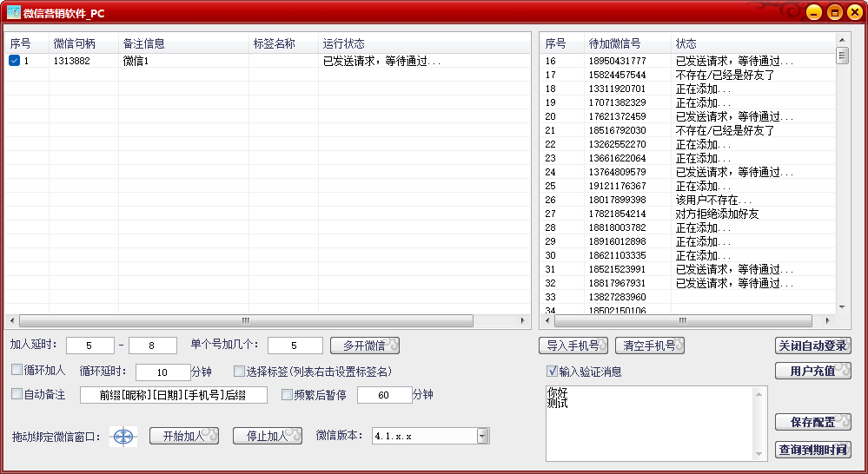868x474 pixels.
Task: Click the 多开微信 button
Action: tap(364, 346)
